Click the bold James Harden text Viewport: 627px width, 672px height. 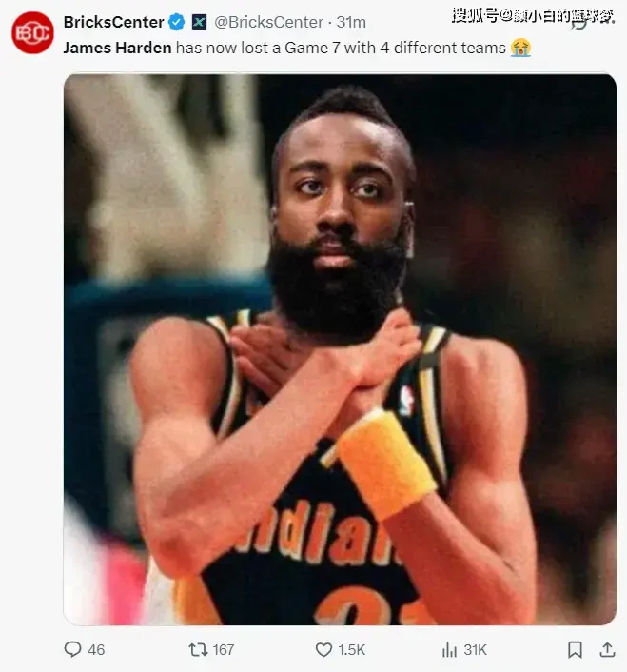117,48
